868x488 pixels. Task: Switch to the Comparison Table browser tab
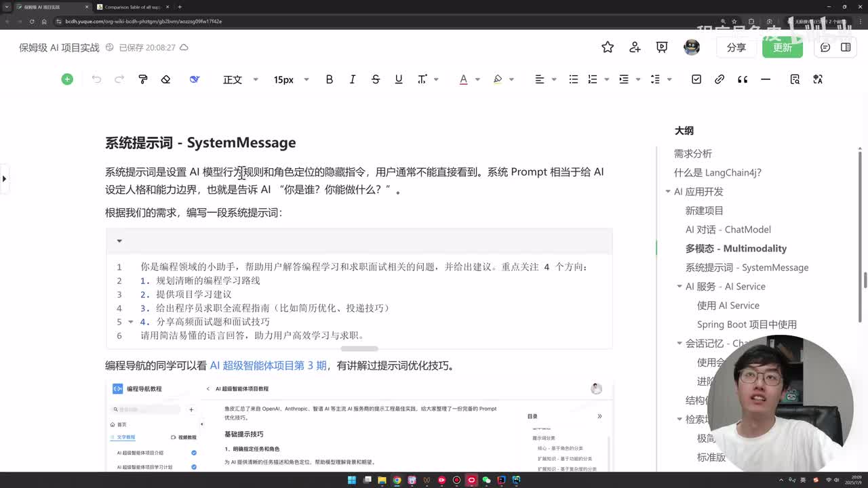[134, 7]
